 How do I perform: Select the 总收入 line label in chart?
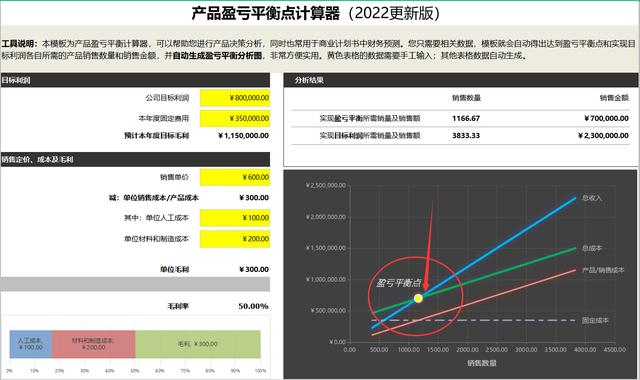(592, 198)
